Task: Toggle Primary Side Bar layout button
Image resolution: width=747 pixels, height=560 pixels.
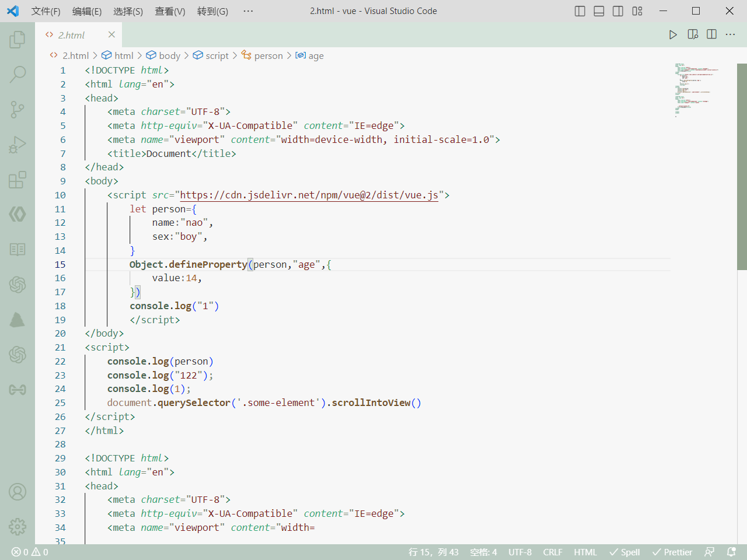Action: [580, 11]
